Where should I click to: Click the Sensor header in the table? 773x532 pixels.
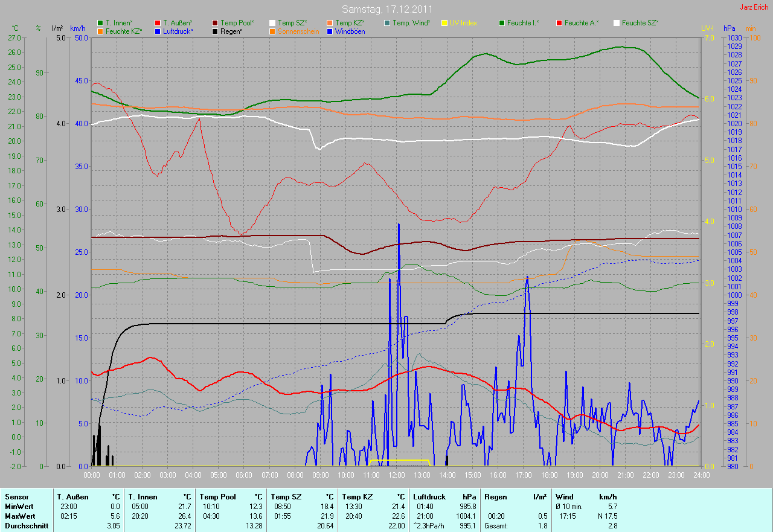click(x=16, y=497)
